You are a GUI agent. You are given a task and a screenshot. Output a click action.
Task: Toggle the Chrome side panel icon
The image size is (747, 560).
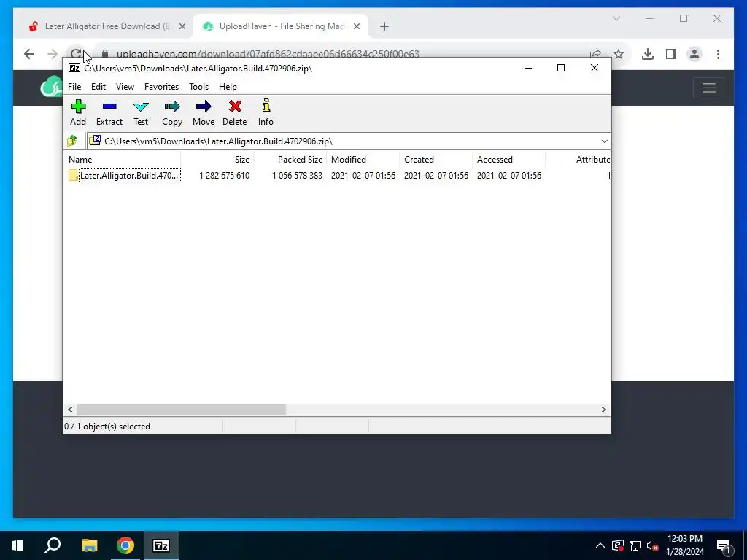point(671,54)
